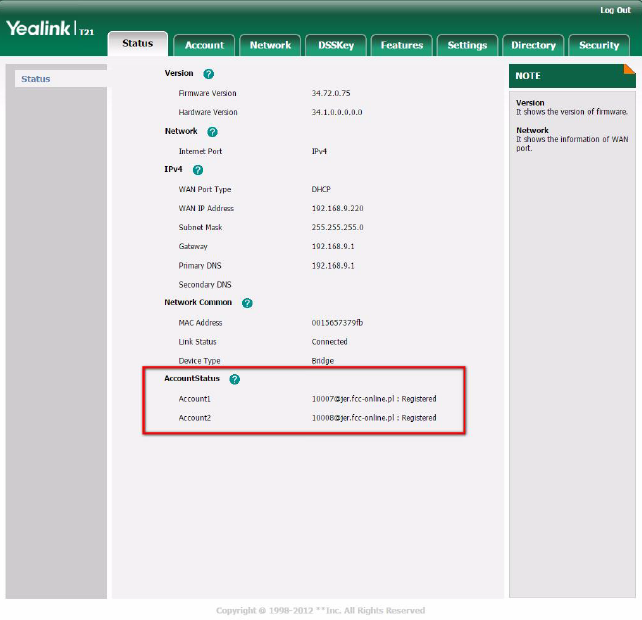Click Account1 registered status value
Image resolution: width=642 pixels, height=620 pixels.
coord(374,399)
